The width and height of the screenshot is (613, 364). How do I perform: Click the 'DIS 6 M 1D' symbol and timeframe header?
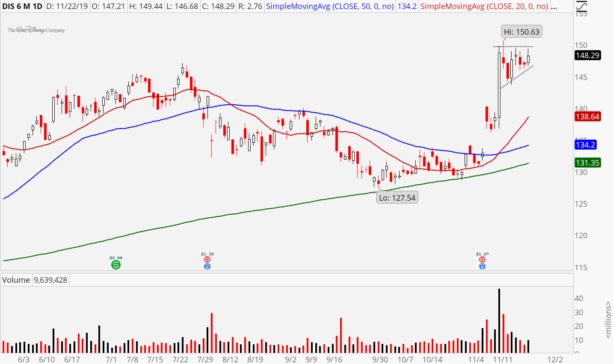[x=22, y=6]
